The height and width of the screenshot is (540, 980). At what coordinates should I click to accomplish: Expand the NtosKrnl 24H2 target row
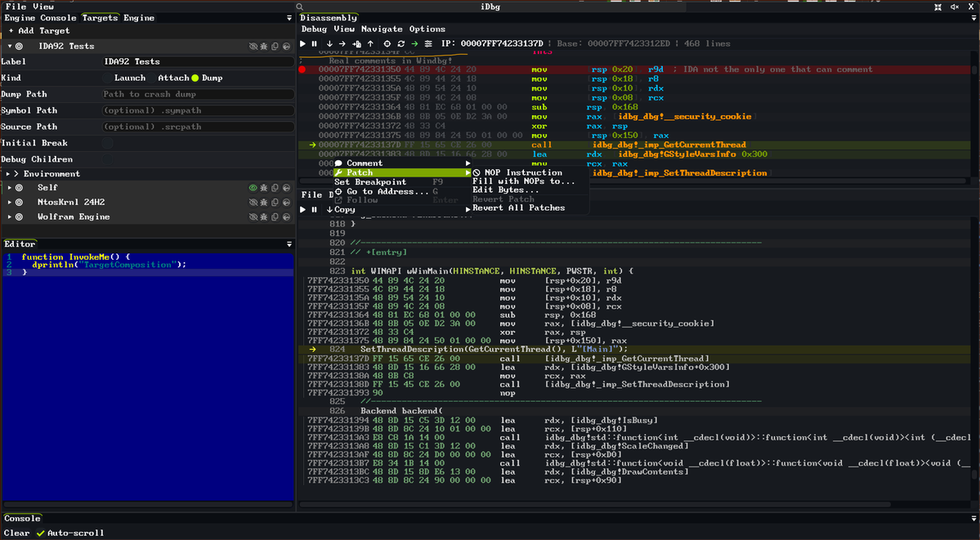(10, 202)
